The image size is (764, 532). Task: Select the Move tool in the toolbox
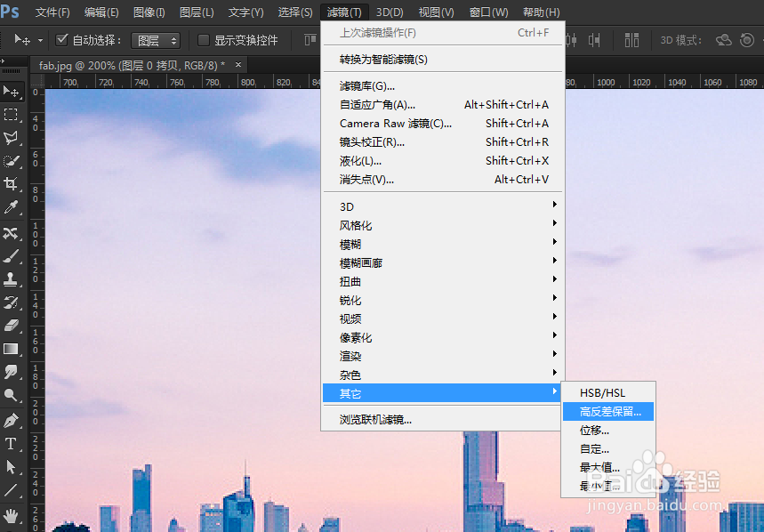[x=11, y=91]
